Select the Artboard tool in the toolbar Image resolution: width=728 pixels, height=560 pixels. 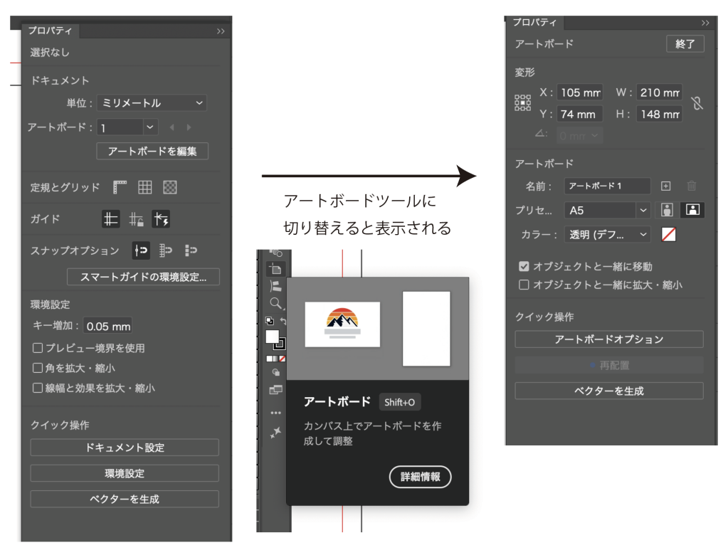point(275,269)
